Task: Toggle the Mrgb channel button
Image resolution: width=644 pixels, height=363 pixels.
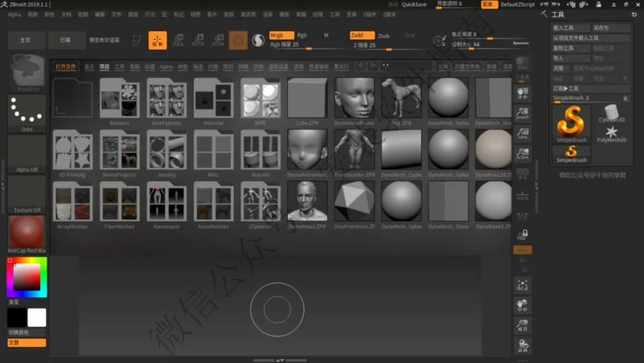Action: [x=281, y=35]
